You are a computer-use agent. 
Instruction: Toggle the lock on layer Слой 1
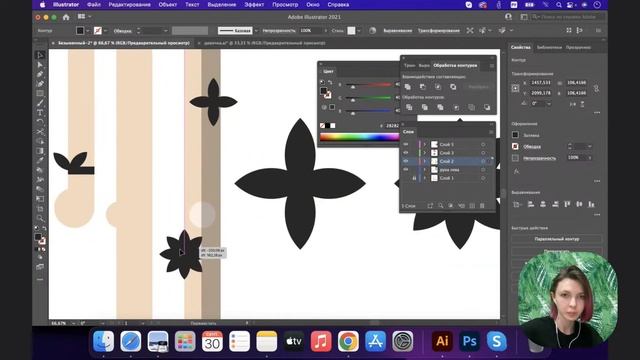414,178
